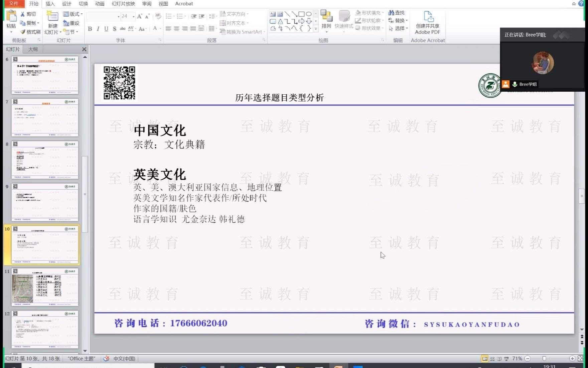The height and width of the screenshot is (368, 588).
Task: Clear all formatting with the eraser icon
Action: [158, 16]
